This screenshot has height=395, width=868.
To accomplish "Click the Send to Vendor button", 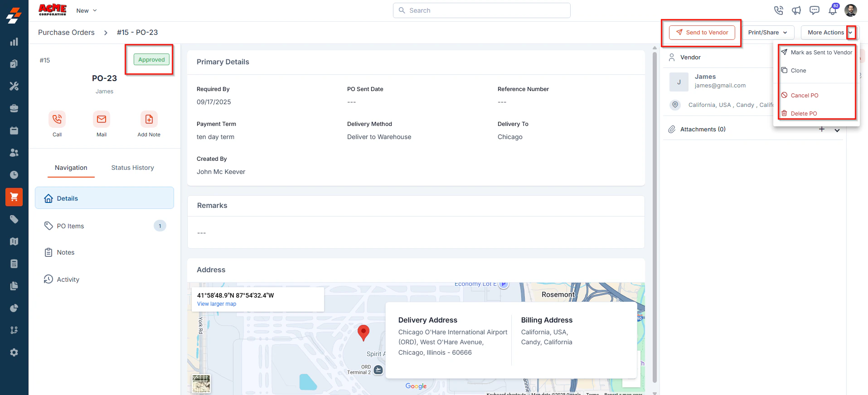I will click(702, 33).
